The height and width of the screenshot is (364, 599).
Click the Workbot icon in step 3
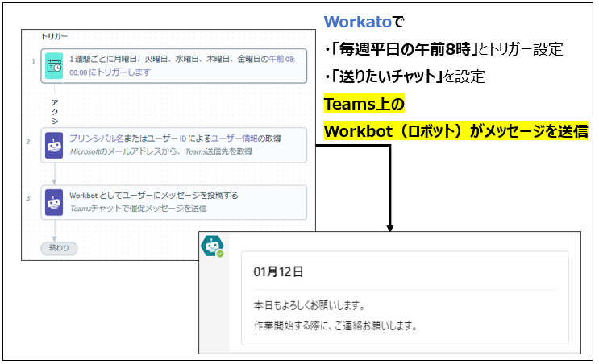coord(54,203)
